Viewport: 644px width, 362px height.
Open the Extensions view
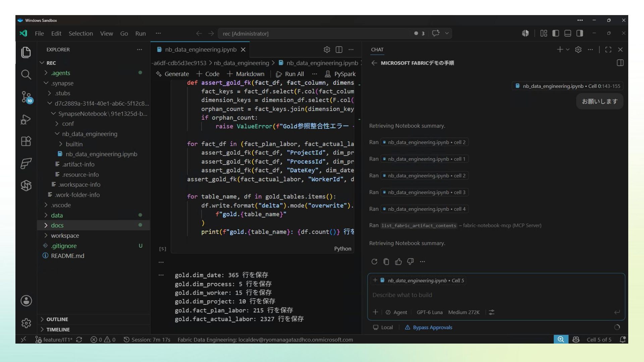26,141
